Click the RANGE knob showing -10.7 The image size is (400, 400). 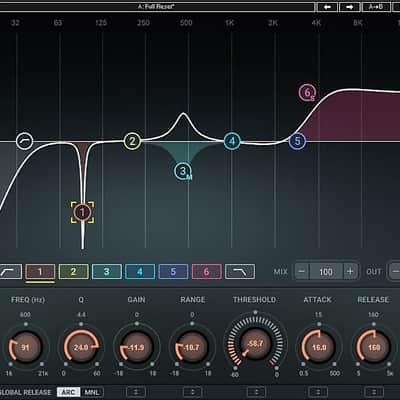(x=192, y=347)
